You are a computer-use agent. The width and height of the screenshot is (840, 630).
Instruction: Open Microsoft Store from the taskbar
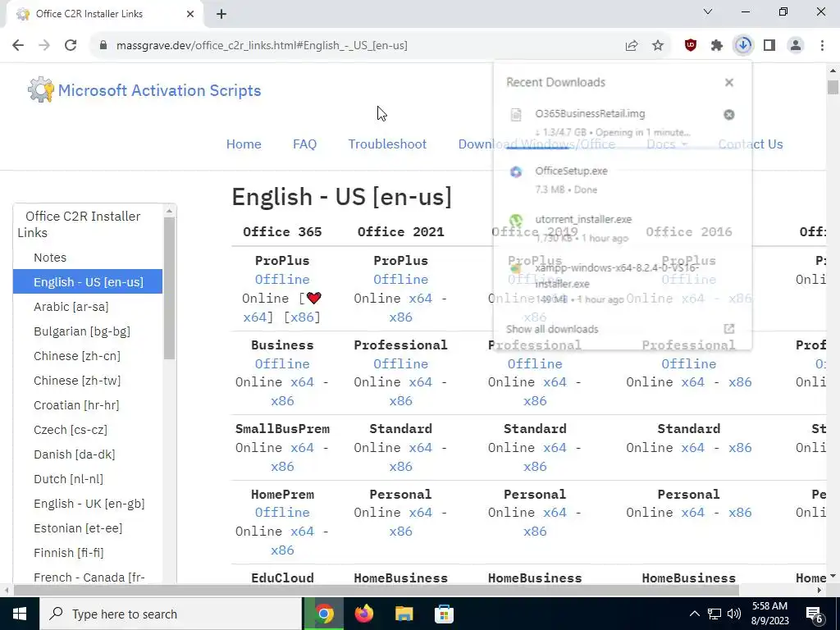(x=444, y=614)
